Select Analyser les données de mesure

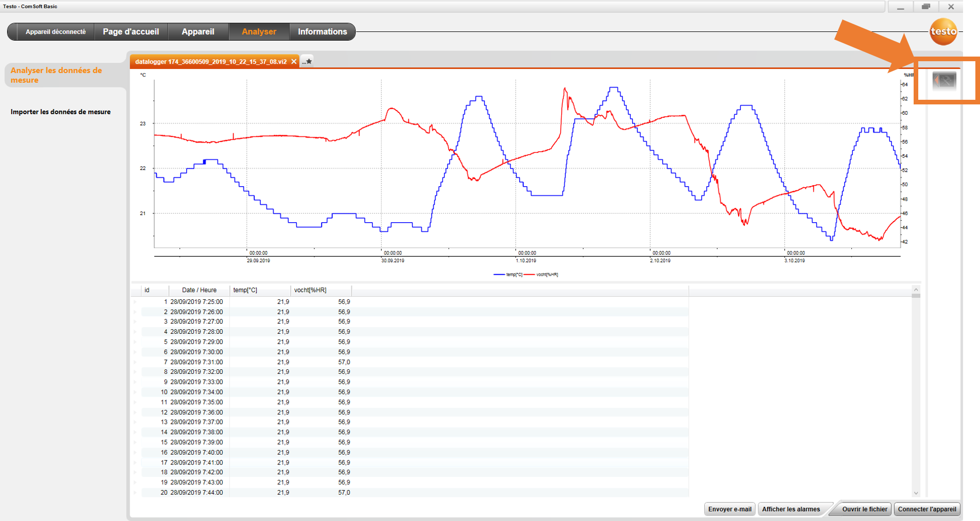[x=57, y=75]
